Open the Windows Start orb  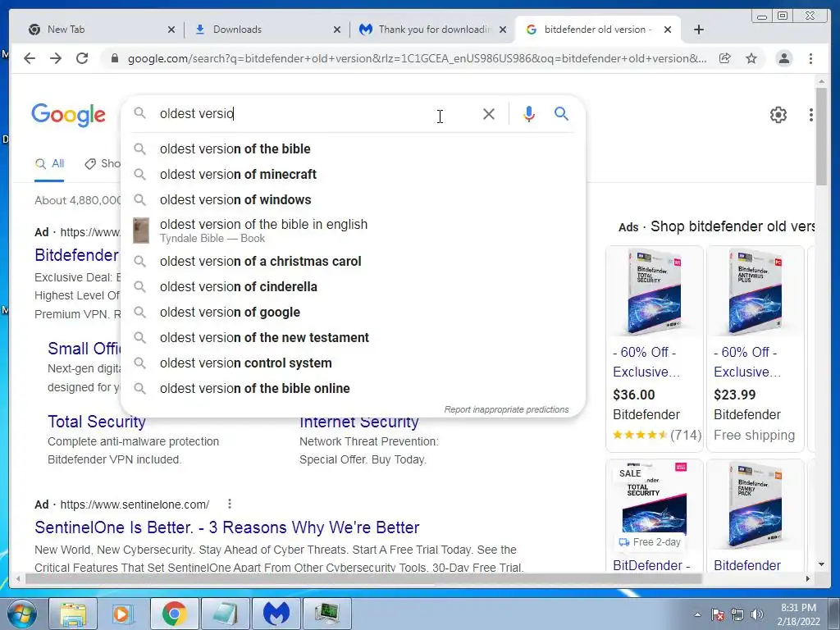21,614
